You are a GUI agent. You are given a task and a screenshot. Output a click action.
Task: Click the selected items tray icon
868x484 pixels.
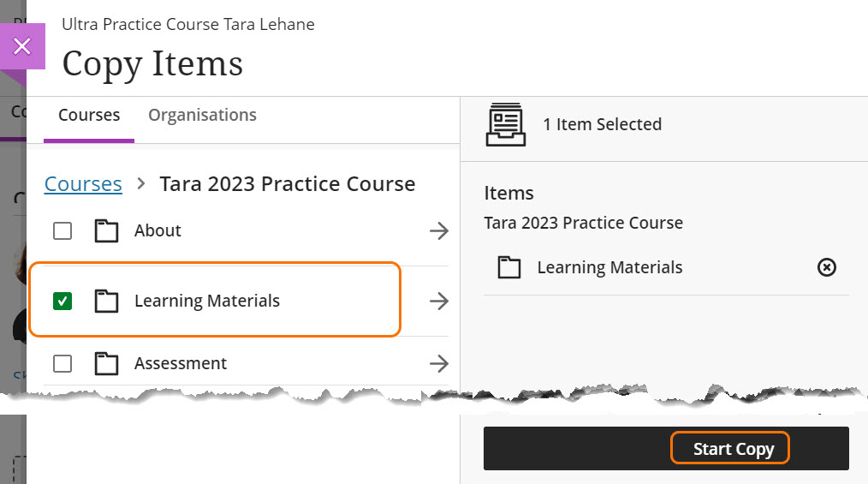coord(506,124)
